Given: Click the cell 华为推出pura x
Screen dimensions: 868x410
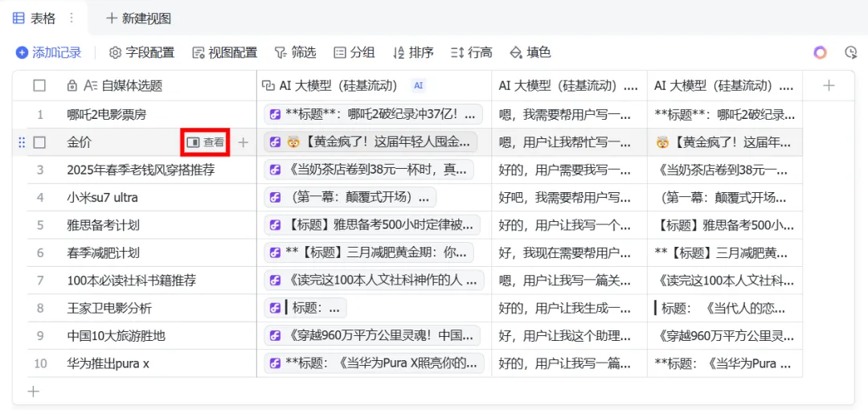Looking at the screenshot, I should click(108, 364).
